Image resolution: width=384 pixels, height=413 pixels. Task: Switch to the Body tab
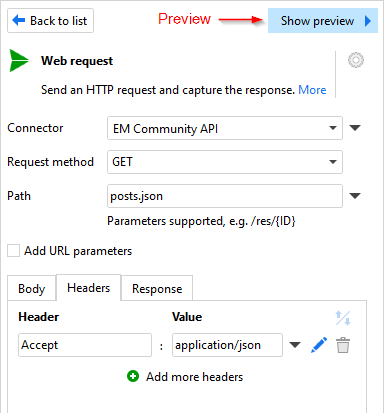(x=32, y=288)
